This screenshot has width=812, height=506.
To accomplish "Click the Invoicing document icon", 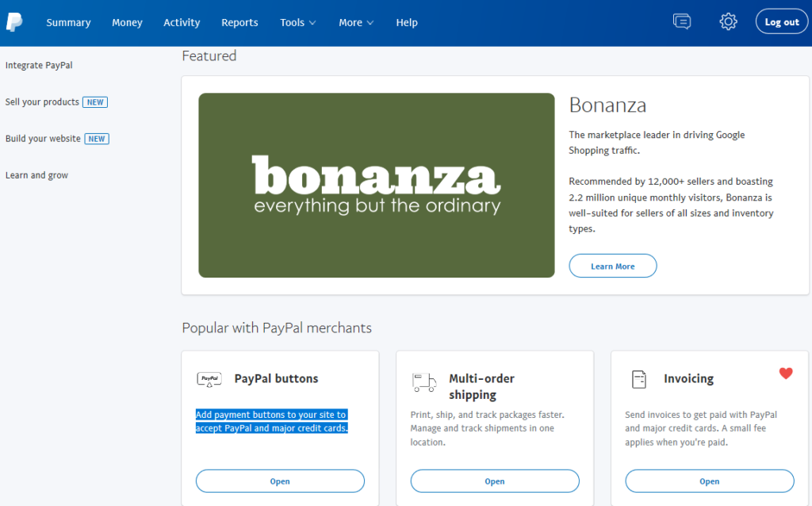I will tap(639, 379).
